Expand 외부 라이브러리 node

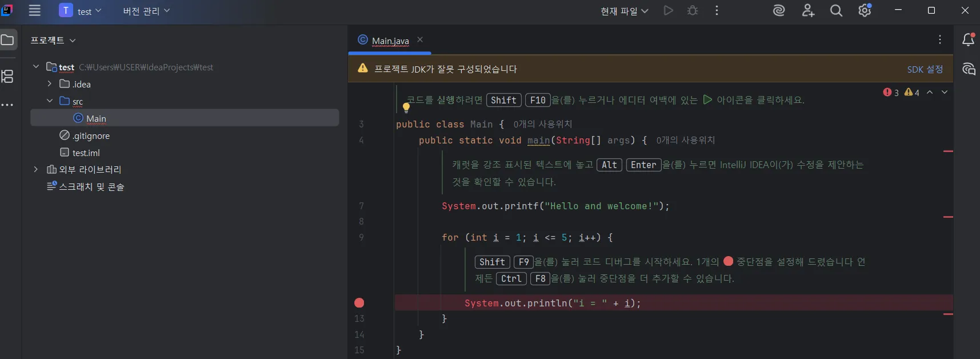[x=36, y=169]
